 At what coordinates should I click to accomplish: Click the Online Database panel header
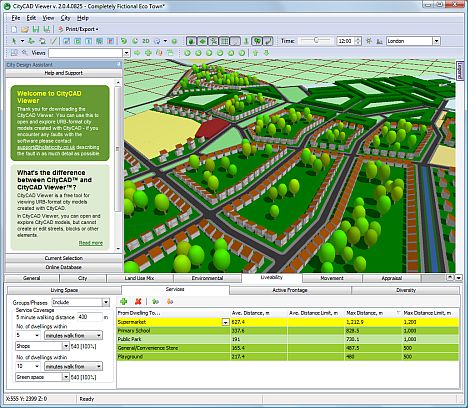[64, 267]
